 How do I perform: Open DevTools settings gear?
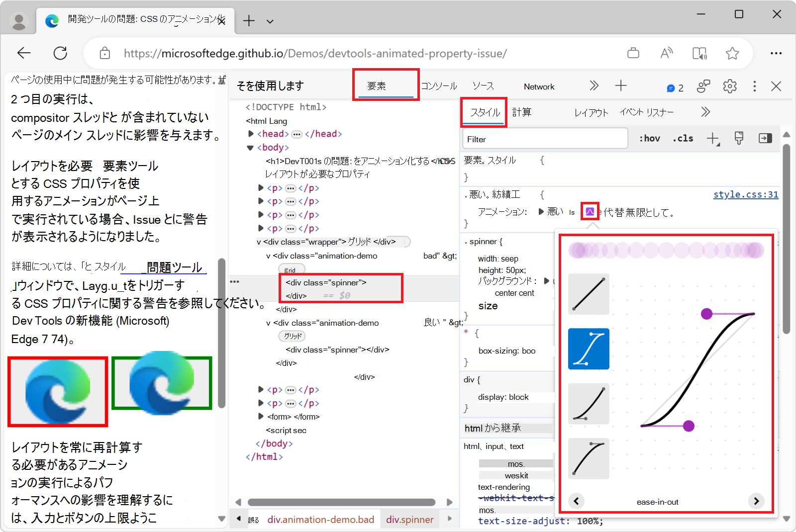pos(729,86)
